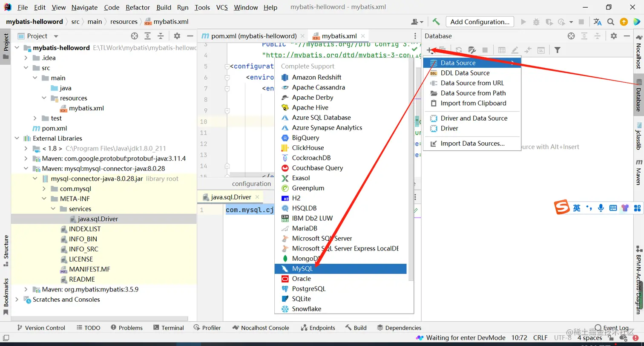Click the Sogou input method S icon

562,208
